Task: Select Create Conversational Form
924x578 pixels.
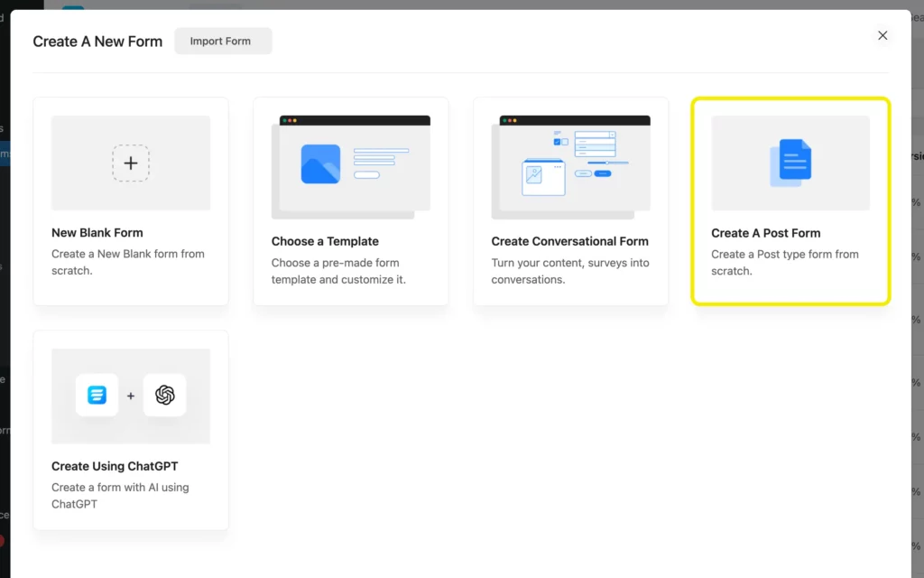Action: point(570,200)
